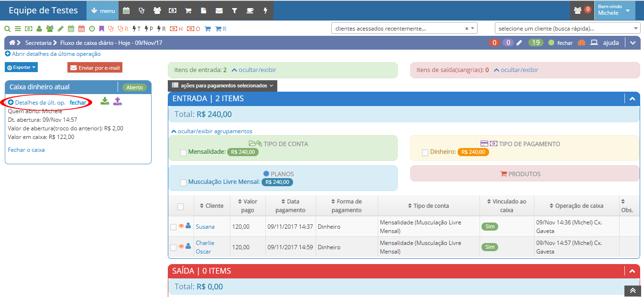
Task: Click the Enviar por e-mail button
Action: (95, 67)
